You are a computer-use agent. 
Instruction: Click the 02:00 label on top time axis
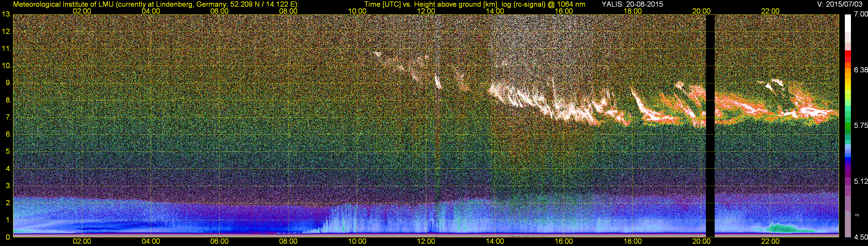(82, 11)
